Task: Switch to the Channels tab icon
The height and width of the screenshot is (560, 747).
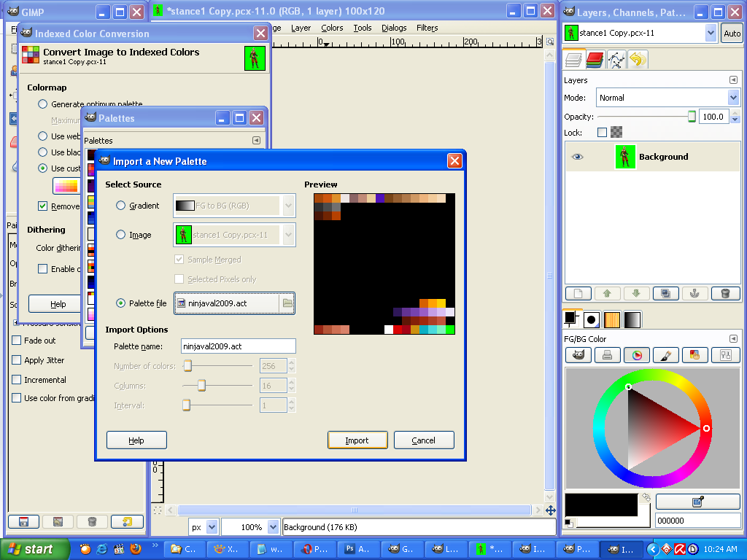Action: [595, 60]
